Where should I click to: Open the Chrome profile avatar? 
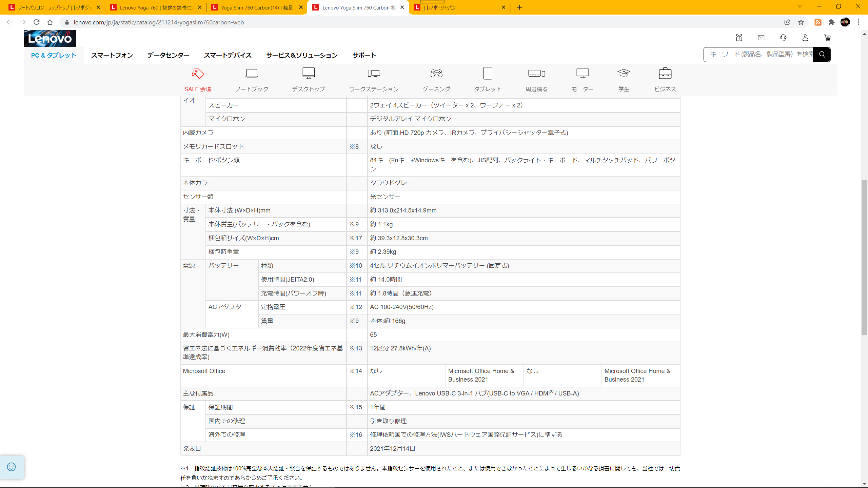[x=845, y=22]
